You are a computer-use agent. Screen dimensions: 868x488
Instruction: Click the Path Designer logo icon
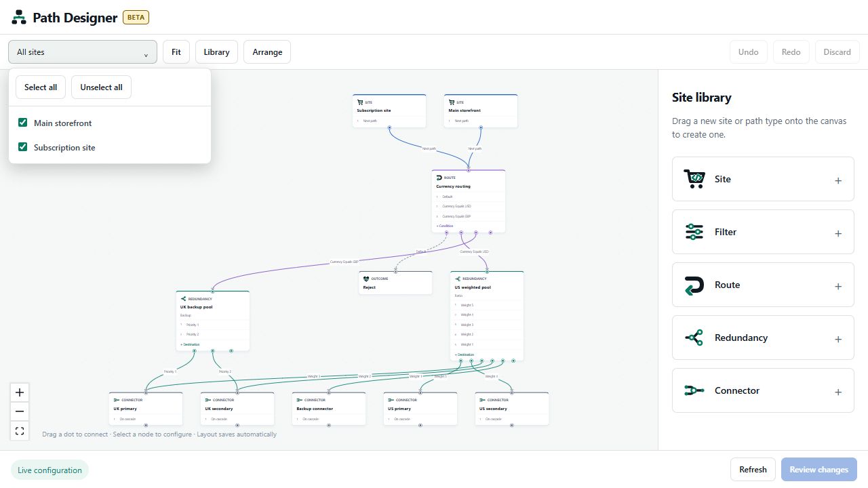[x=19, y=17]
